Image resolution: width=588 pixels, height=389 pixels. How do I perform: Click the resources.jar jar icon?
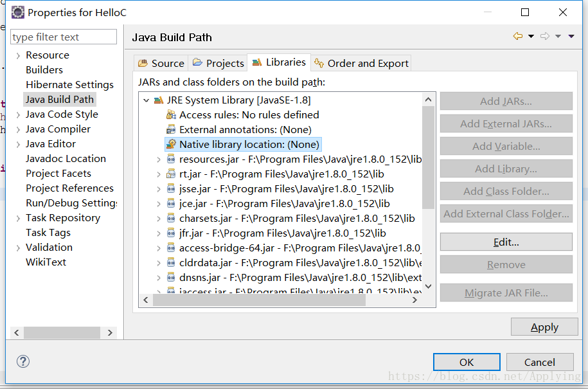click(171, 159)
